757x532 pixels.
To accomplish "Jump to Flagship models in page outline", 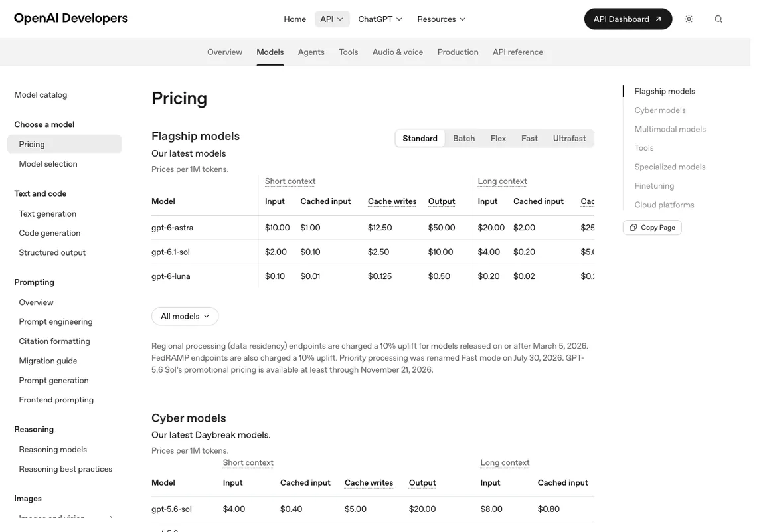I will (x=664, y=91).
